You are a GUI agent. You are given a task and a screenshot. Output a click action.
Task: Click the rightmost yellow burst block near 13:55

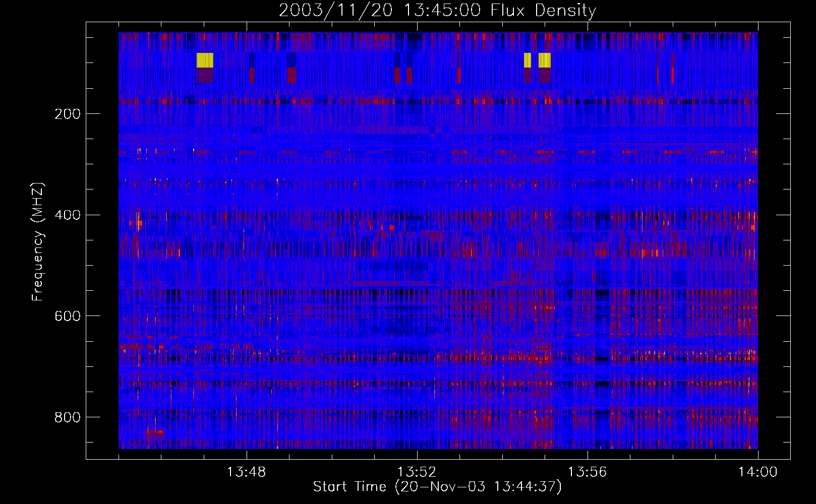[x=544, y=60]
